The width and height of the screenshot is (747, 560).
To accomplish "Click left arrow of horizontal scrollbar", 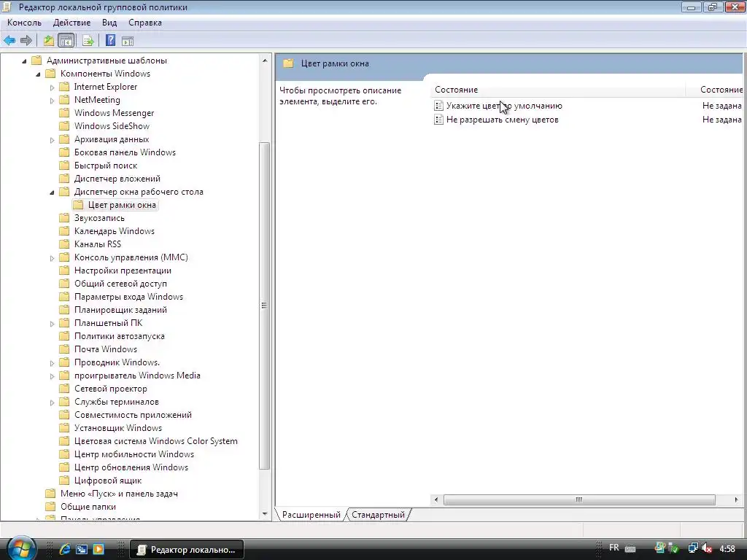I will pos(436,499).
